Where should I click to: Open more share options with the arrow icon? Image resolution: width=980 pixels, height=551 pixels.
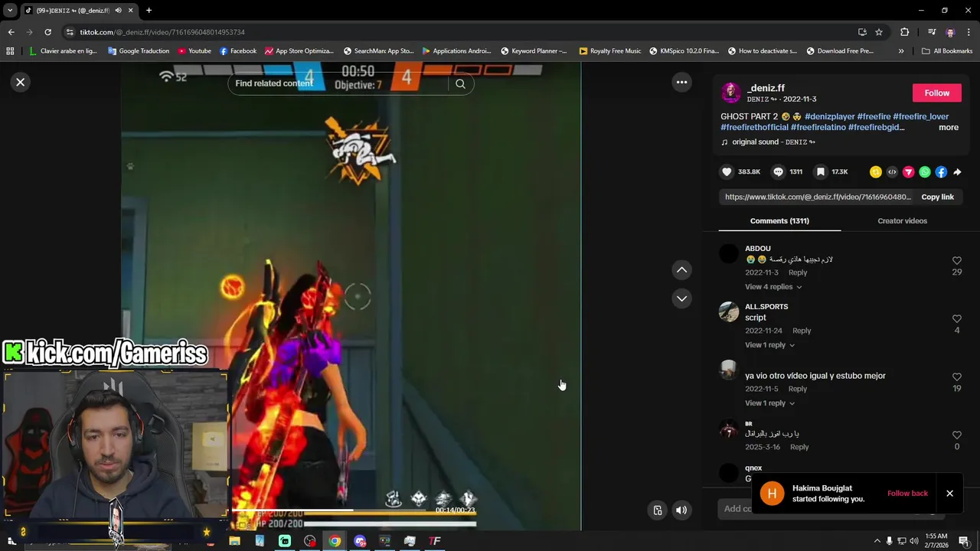coord(957,172)
